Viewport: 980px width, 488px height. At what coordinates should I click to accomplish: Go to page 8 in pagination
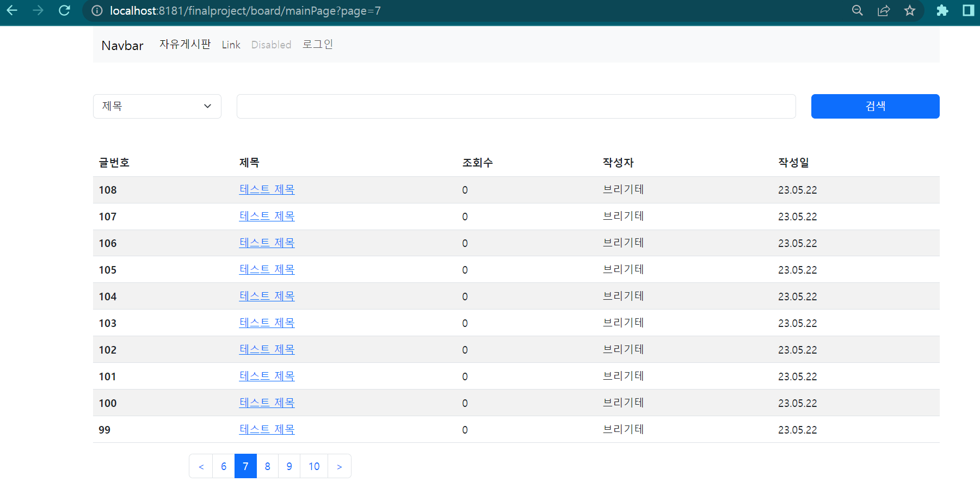point(267,466)
